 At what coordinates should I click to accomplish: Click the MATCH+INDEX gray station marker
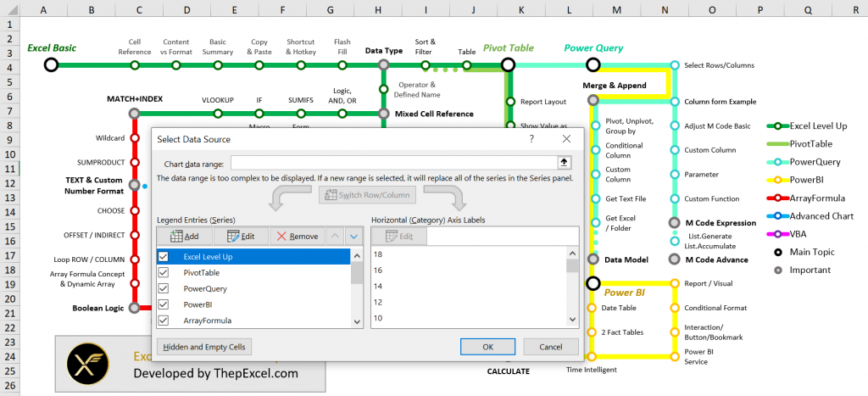click(134, 114)
